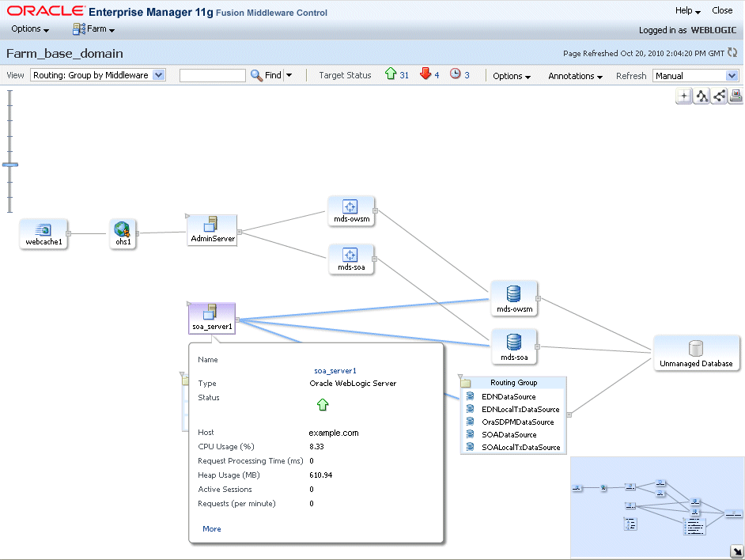The image size is (745, 560).
Task: Select OraSDPMDataSource in Routing Group
Action: [x=517, y=422]
